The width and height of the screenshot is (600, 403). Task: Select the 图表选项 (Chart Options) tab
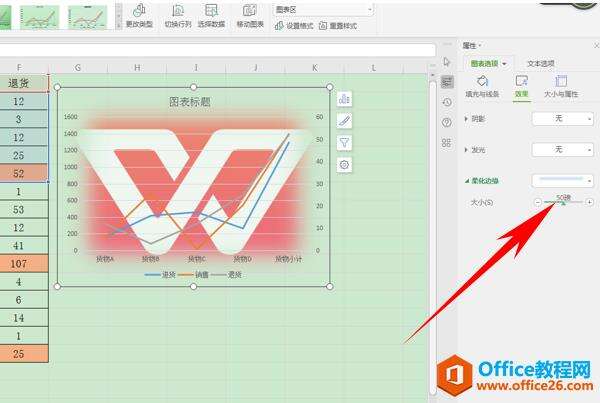(x=488, y=64)
